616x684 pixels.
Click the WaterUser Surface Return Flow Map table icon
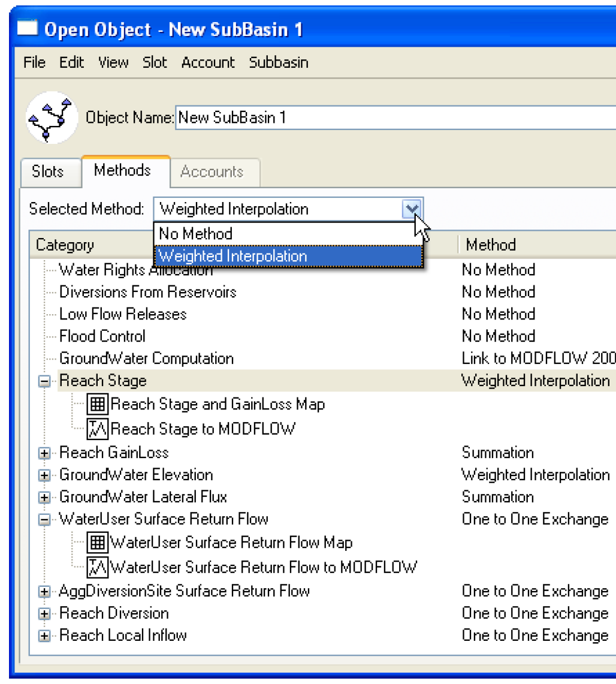point(97,543)
